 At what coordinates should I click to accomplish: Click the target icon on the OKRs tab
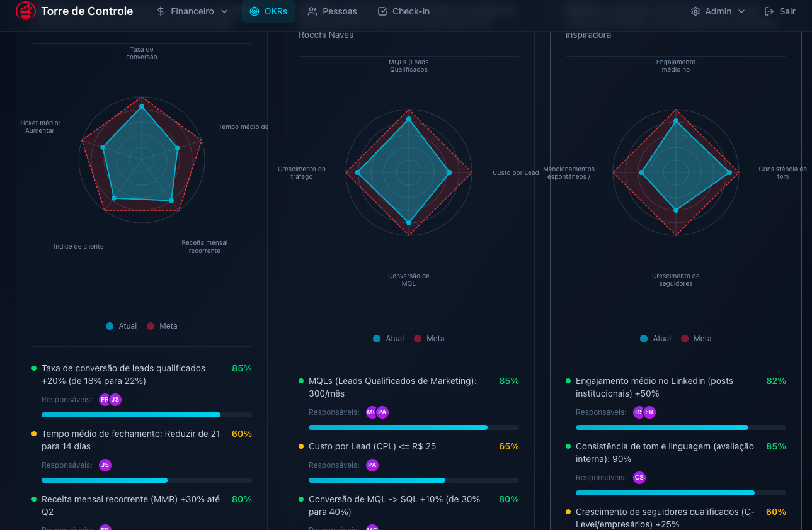pyautogui.click(x=254, y=11)
